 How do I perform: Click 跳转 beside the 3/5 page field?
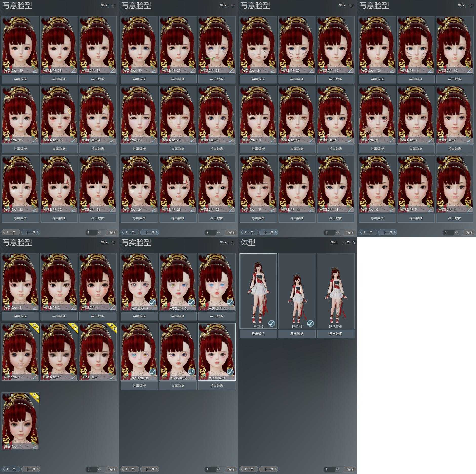350,232
